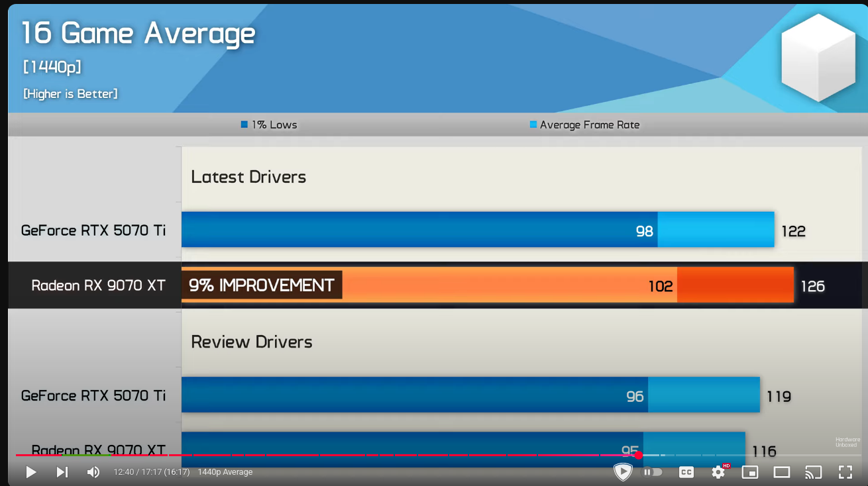The width and height of the screenshot is (868, 486).
Task: Click the 12:40 / 17:17 time display
Action: [152, 472]
